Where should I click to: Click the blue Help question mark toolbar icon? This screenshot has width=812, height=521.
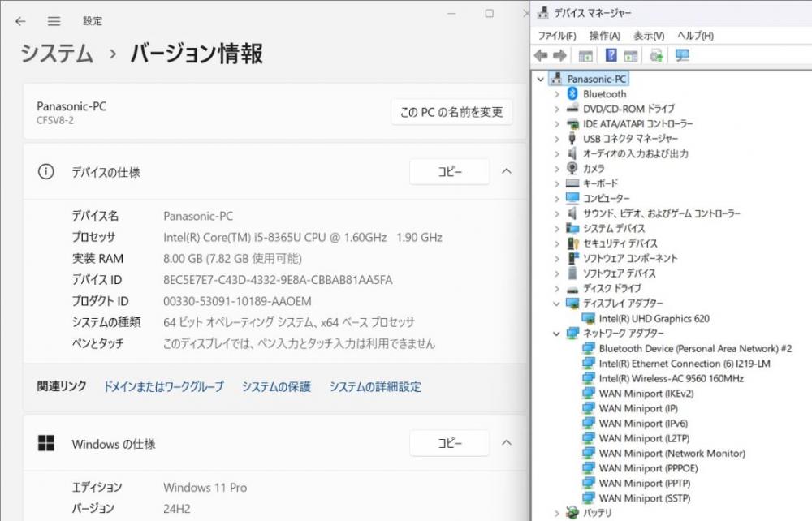611,55
